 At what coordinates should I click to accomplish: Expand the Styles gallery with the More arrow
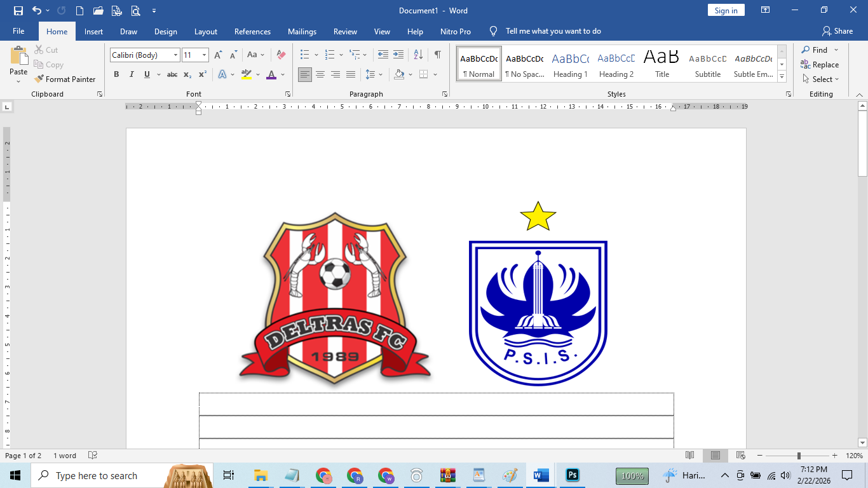point(782,77)
